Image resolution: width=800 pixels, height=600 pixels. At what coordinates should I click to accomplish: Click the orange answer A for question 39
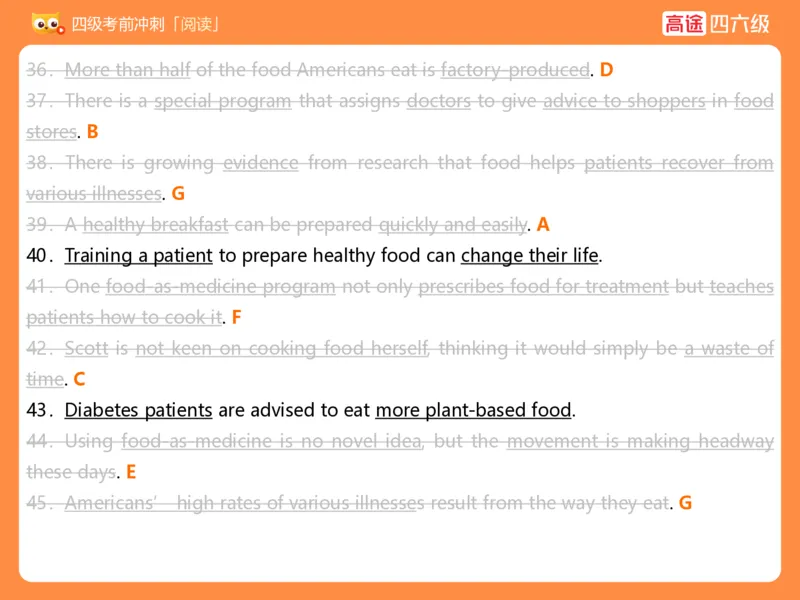tap(543, 224)
